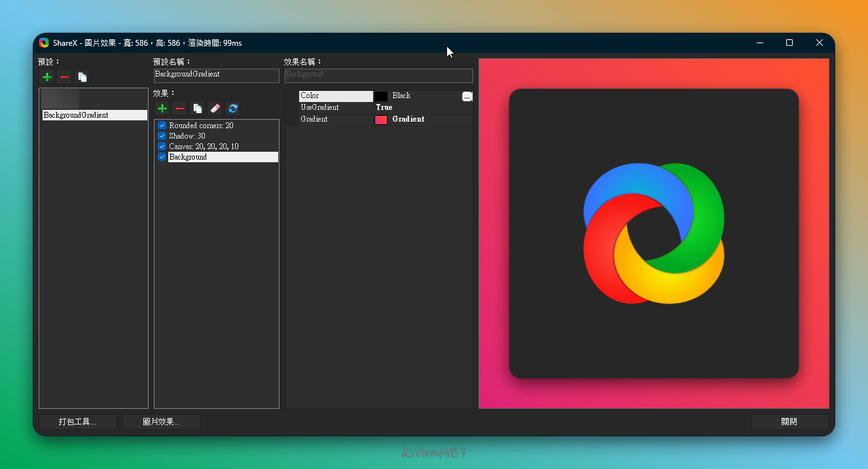Clear effects with the eraser icon
The image size is (868, 469).
coord(215,109)
